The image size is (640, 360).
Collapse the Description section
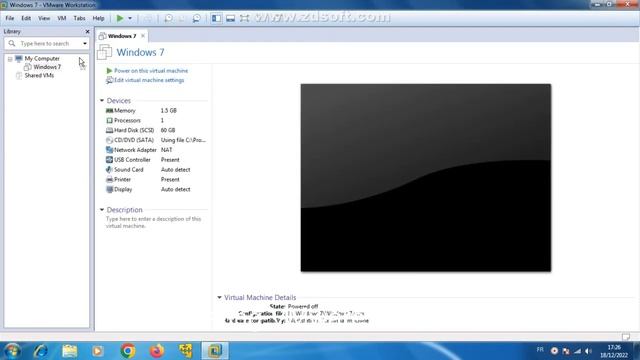tap(102, 209)
